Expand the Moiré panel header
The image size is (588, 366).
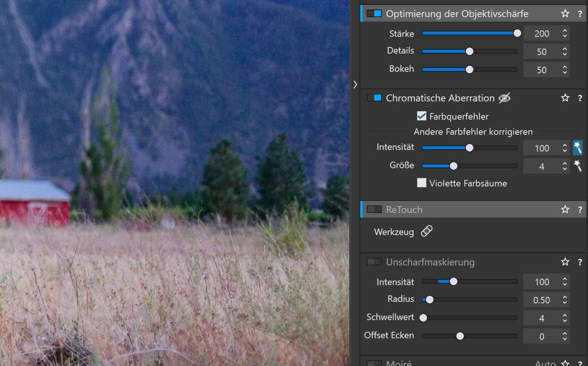coord(399,363)
